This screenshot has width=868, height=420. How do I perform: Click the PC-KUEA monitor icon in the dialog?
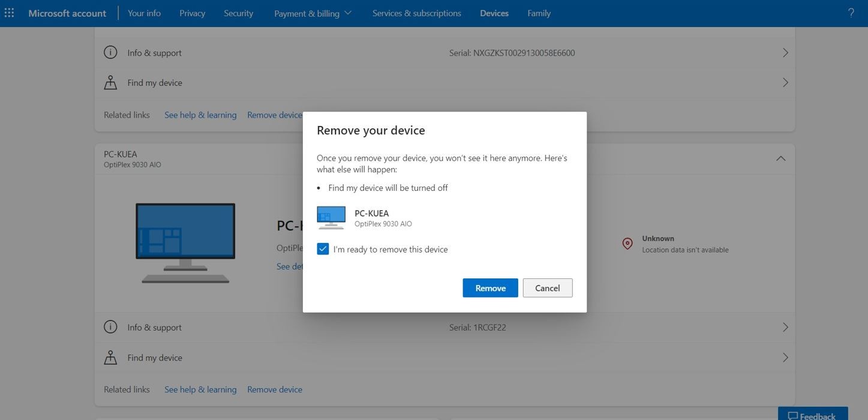pos(331,218)
